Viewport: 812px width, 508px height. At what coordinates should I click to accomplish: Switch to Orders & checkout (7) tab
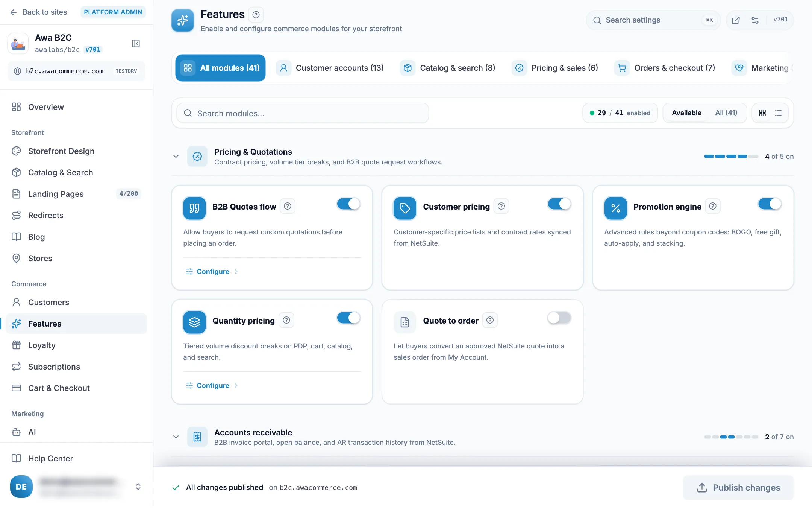tap(665, 68)
